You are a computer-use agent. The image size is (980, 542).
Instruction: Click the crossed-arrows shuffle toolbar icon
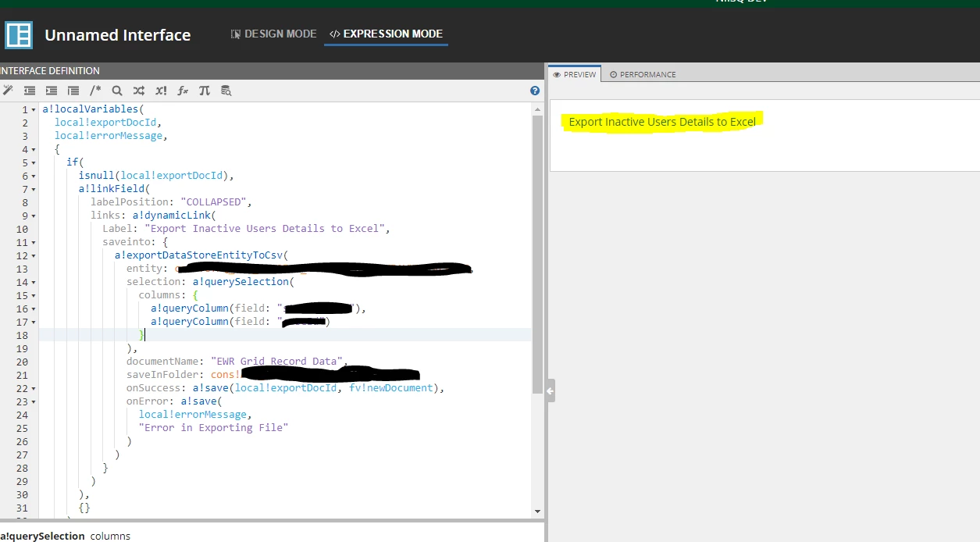coord(139,91)
